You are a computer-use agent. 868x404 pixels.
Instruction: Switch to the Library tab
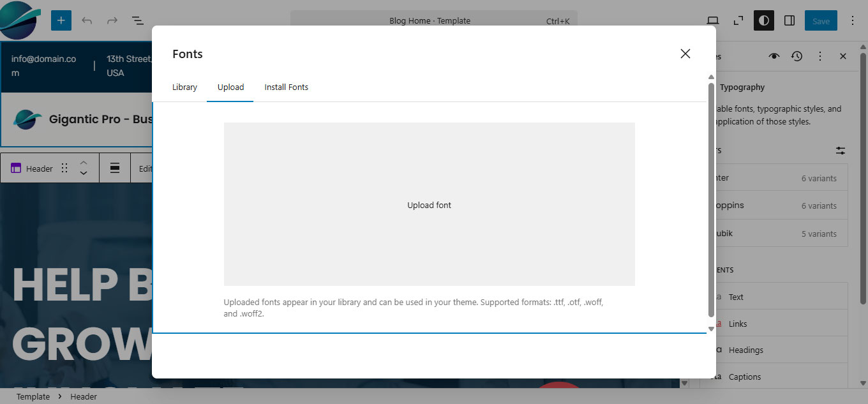click(184, 87)
